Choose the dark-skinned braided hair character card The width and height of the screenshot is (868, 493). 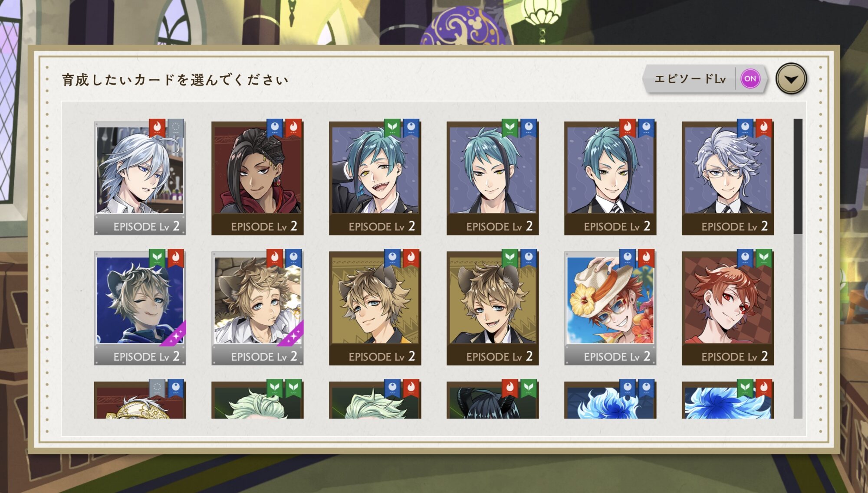click(x=257, y=178)
